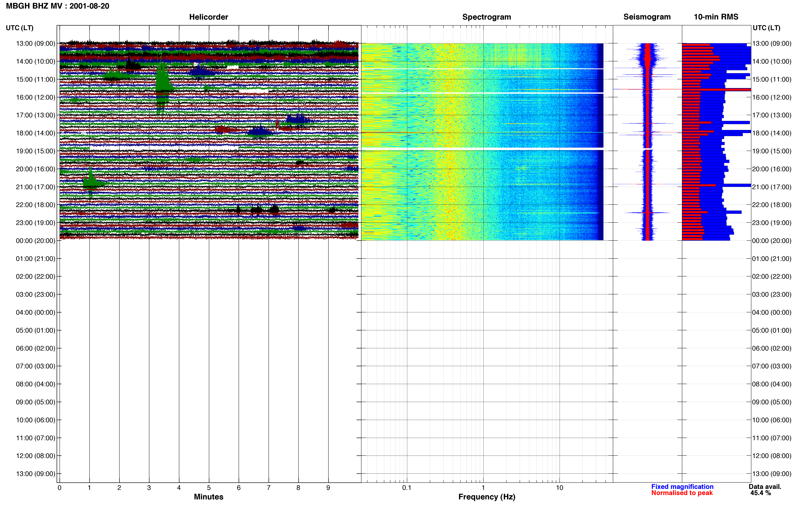Click the "Seismogram" panel heading
Viewport: 812px width, 508px height.
tap(647, 17)
